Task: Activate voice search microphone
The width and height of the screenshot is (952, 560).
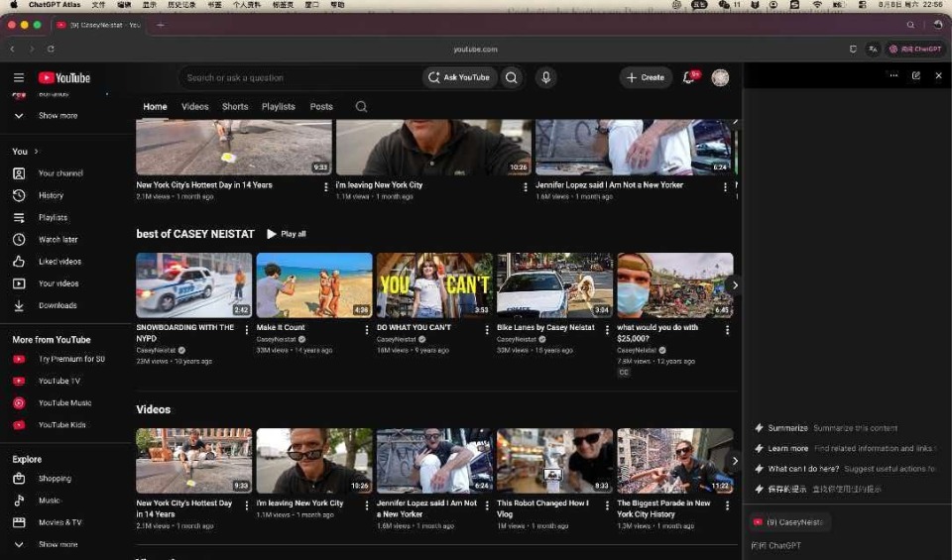Action: (545, 77)
